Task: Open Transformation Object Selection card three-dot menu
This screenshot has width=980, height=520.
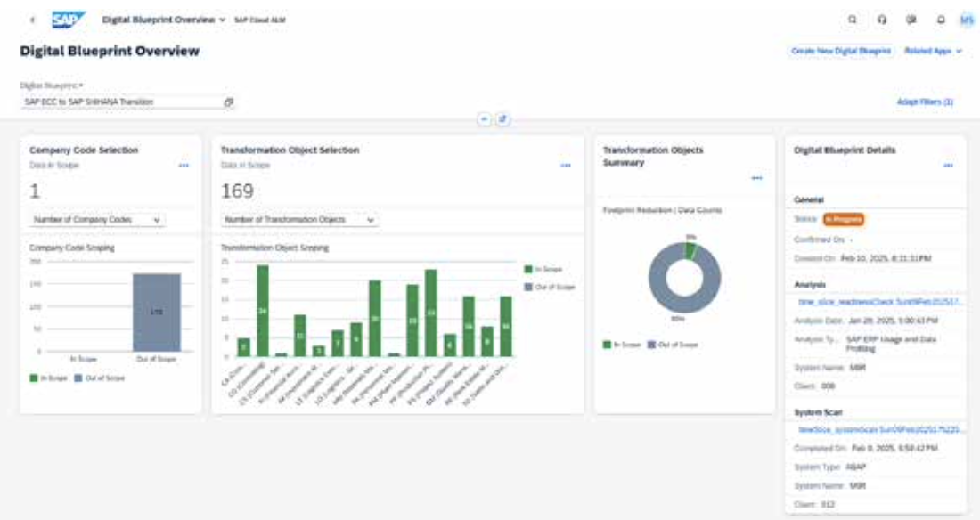Action: pos(566,166)
